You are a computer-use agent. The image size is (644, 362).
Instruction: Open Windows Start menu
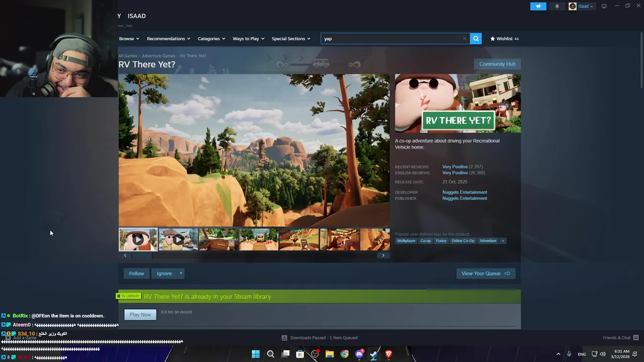coord(256,354)
